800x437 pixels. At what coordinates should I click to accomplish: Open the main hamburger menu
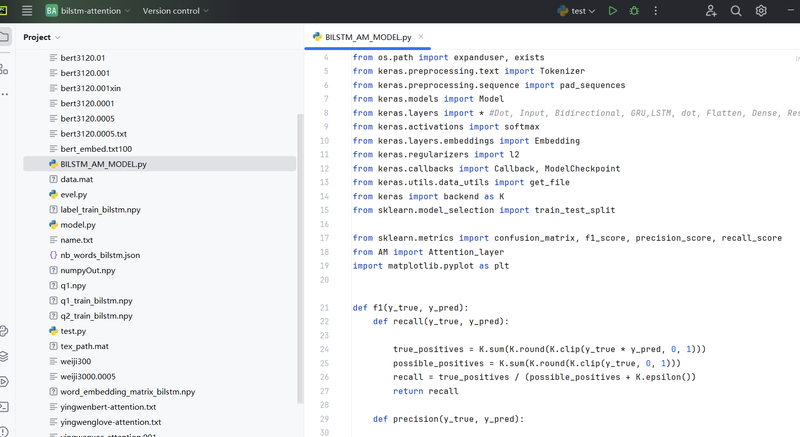point(27,11)
